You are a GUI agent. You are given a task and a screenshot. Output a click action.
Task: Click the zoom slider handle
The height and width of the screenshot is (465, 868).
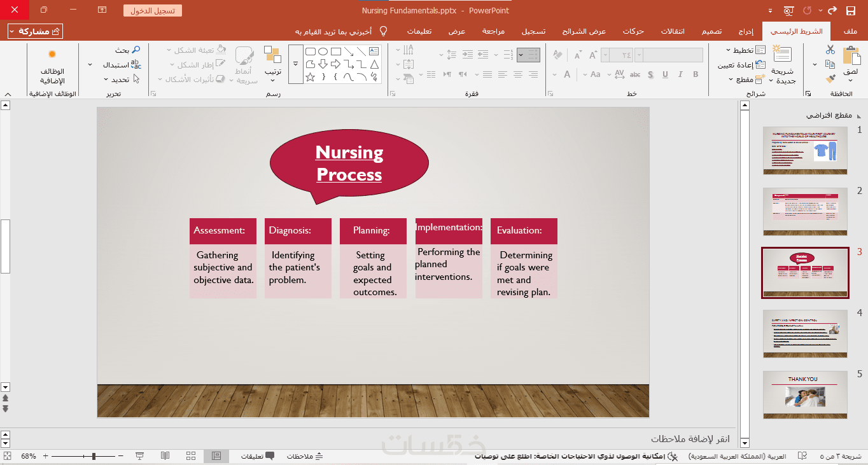(94, 456)
